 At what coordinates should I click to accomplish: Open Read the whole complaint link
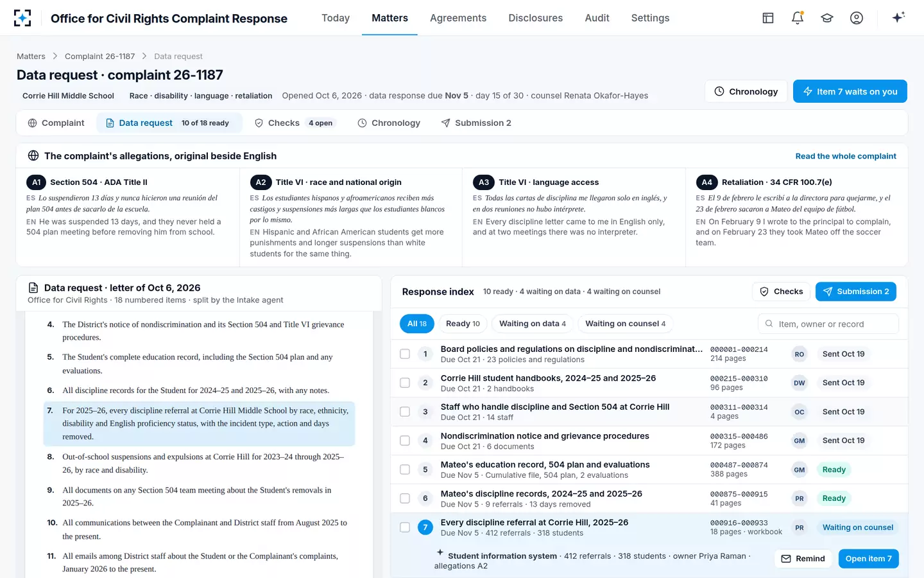coord(846,156)
